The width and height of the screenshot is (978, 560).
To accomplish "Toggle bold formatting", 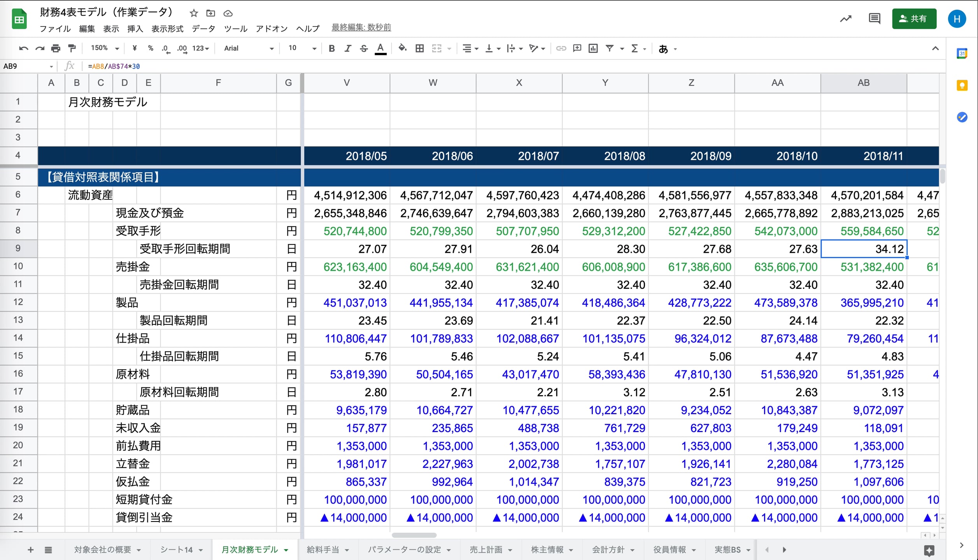I will tap(331, 48).
